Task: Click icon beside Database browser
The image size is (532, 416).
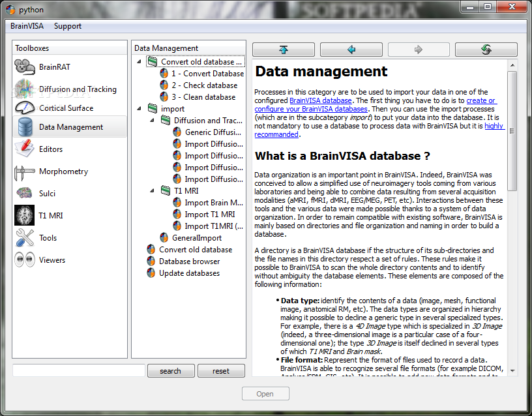Action: point(151,261)
